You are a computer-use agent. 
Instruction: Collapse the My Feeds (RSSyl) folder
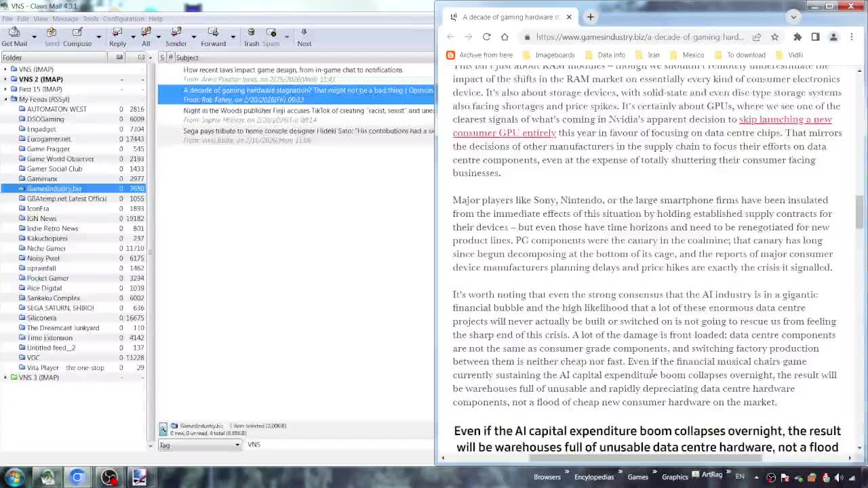5,99
